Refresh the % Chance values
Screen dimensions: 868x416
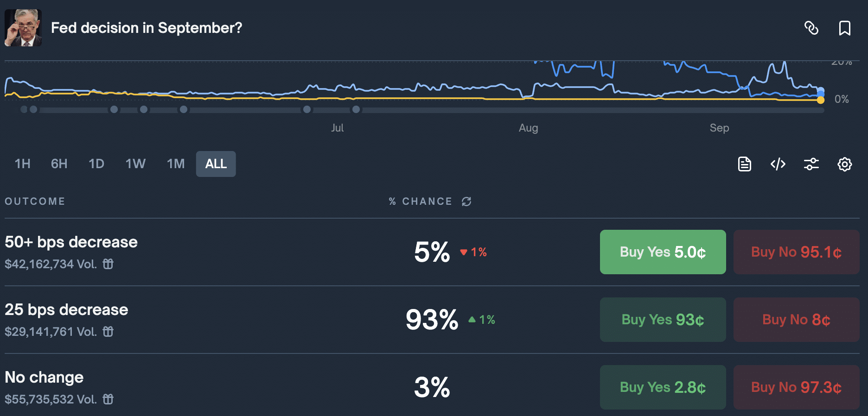click(466, 202)
